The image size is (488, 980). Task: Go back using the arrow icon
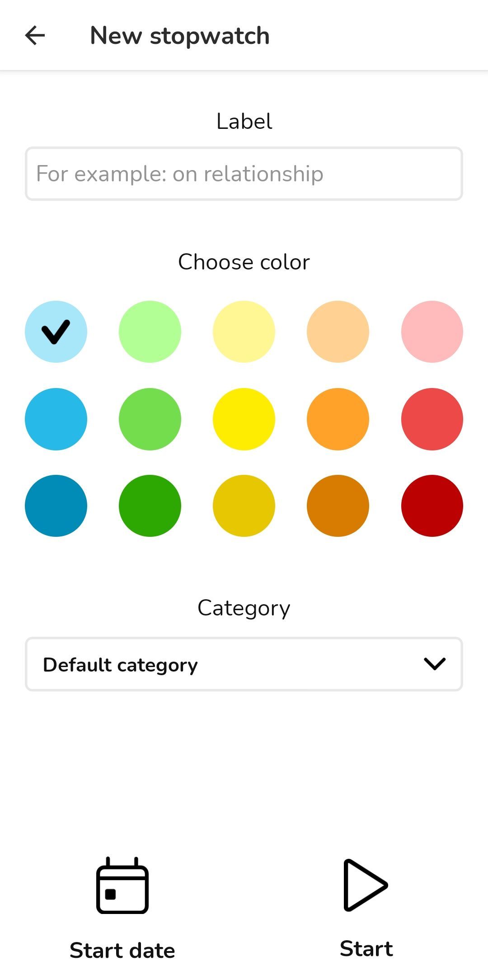click(35, 35)
